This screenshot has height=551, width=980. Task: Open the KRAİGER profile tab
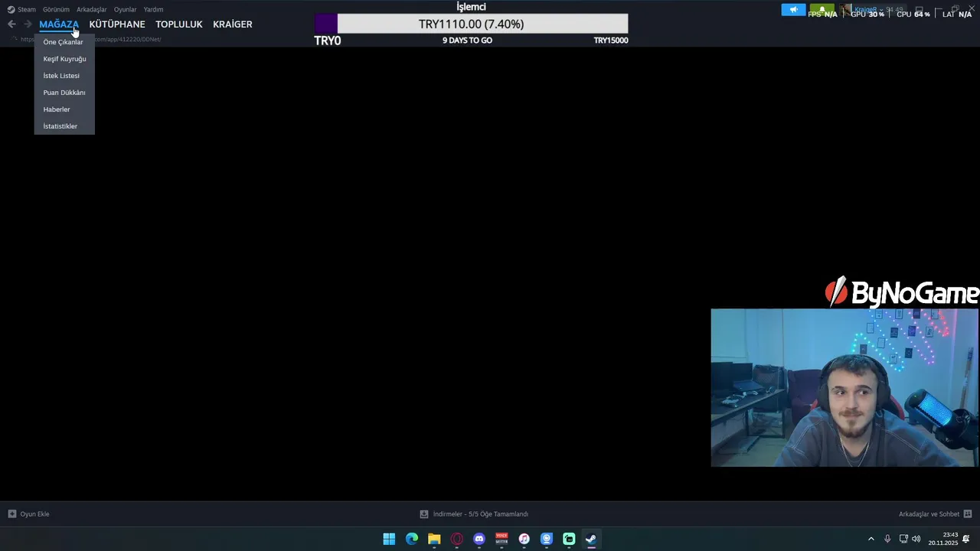(233, 24)
